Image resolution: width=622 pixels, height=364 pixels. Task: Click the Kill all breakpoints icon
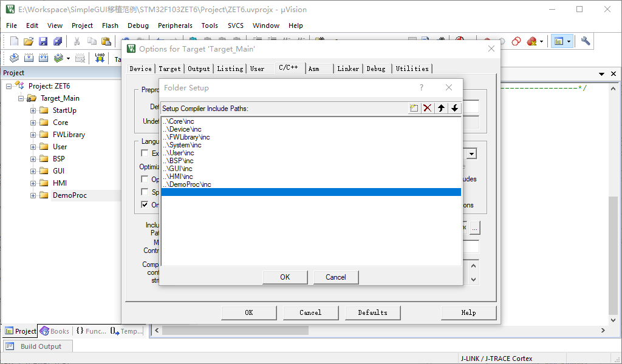[x=531, y=41]
